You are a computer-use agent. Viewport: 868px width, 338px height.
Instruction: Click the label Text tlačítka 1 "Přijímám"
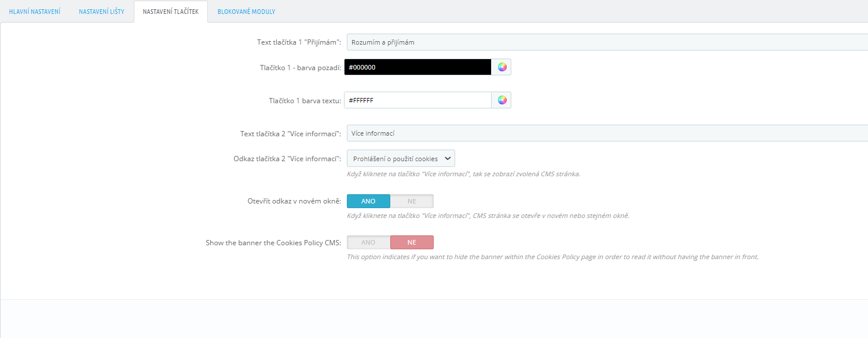299,42
